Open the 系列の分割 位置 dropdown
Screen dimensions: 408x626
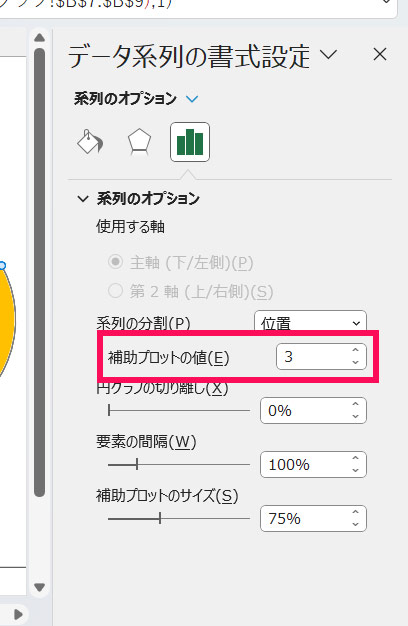tap(310, 323)
